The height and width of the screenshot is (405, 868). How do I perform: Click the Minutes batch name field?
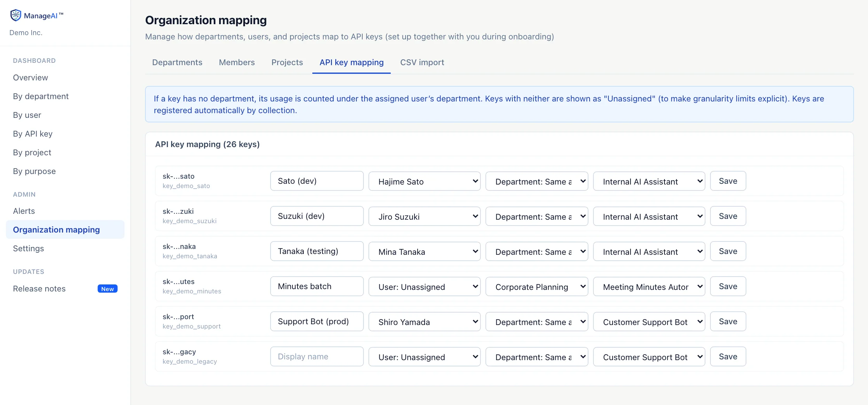tap(317, 286)
